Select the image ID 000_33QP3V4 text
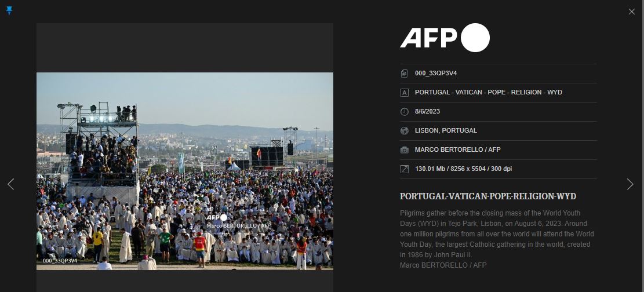This screenshot has height=292, width=644. point(436,74)
